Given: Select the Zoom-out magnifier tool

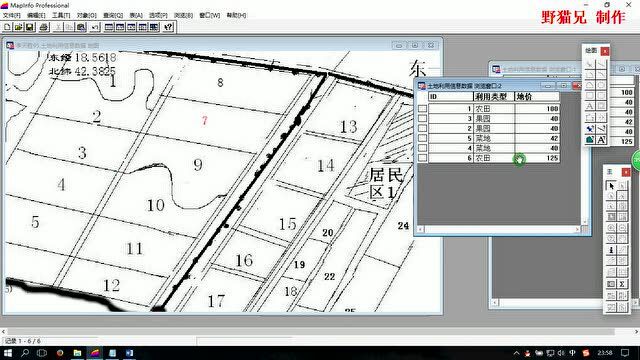Looking at the screenshot, I should [622, 227].
